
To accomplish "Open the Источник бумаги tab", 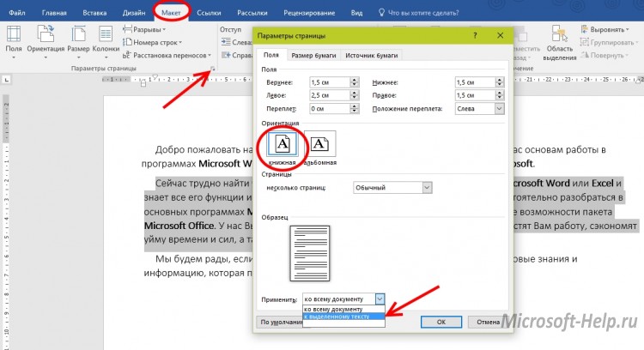I will (x=372, y=55).
